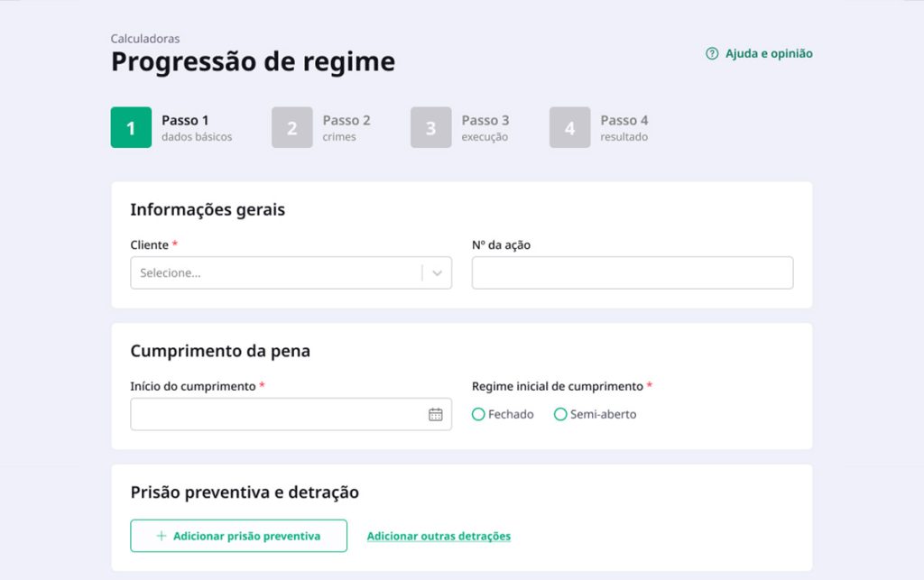The width and height of the screenshot is (924, 580).
Task: Select the Semi-aberto radio button
Action: (560, 415)
